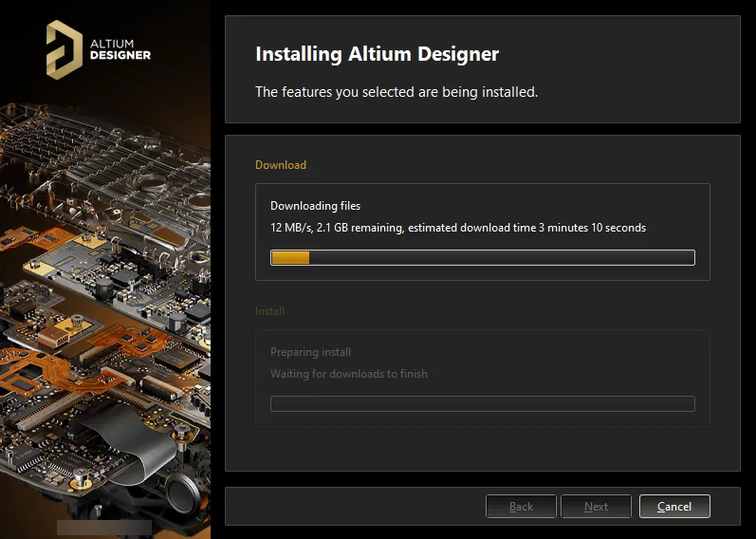
Task: Click the 'Installing Altium Designer' title
Action: click(377, 53)
